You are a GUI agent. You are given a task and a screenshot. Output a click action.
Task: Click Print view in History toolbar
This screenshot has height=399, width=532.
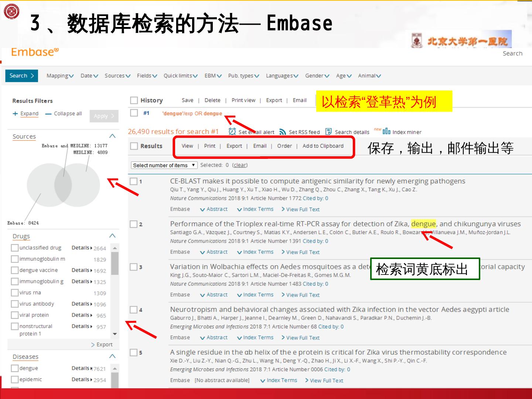[x=243, y=100]
